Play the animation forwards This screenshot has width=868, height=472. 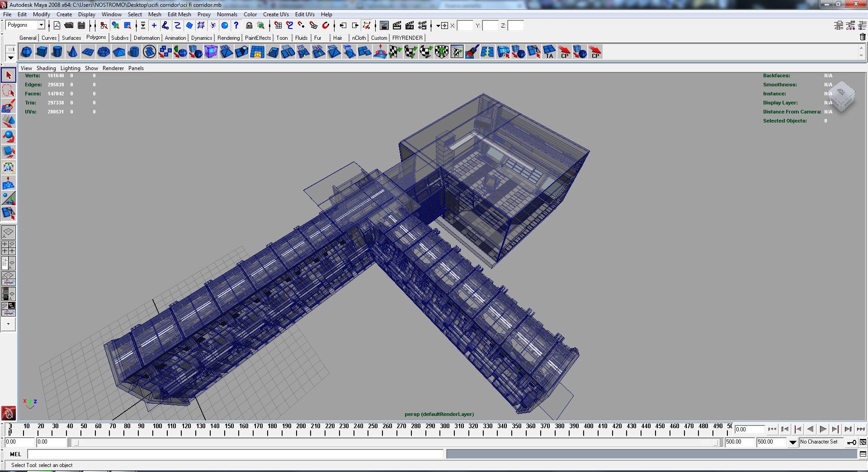coord(823,429)
